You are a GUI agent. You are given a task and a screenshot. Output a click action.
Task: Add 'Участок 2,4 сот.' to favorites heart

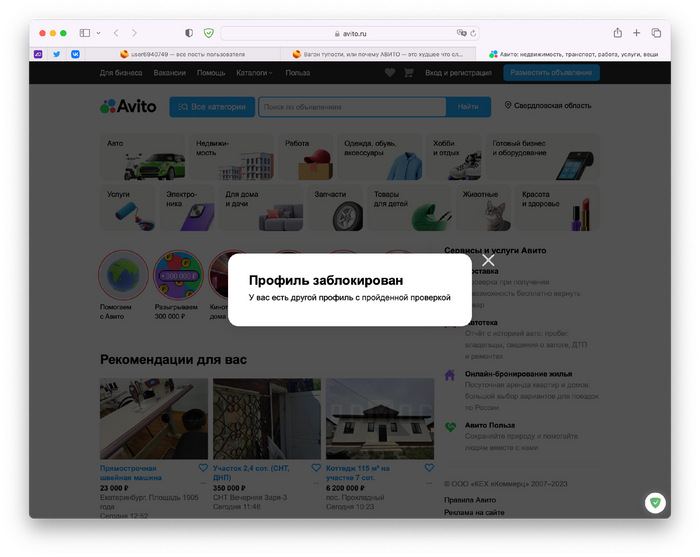(x=316, y=468)
